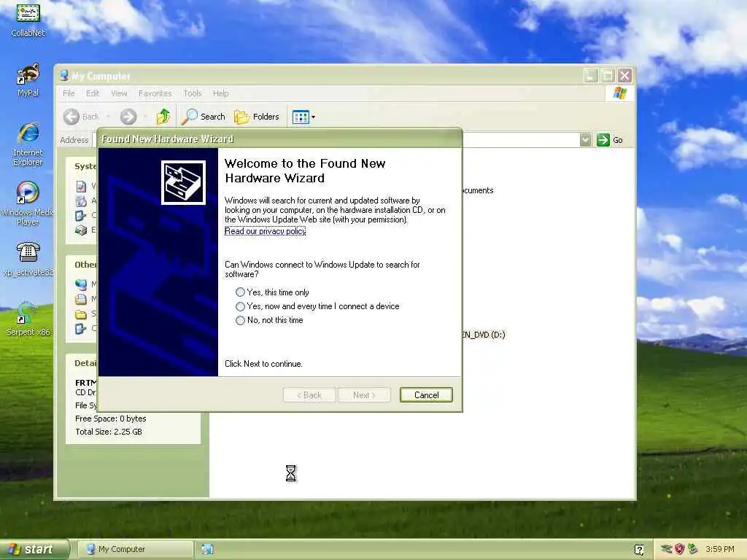Click the system clock showing 3:59 PM
Viewport: 747px width, 560px height.
pyautogui.click(x=720, y=549)
